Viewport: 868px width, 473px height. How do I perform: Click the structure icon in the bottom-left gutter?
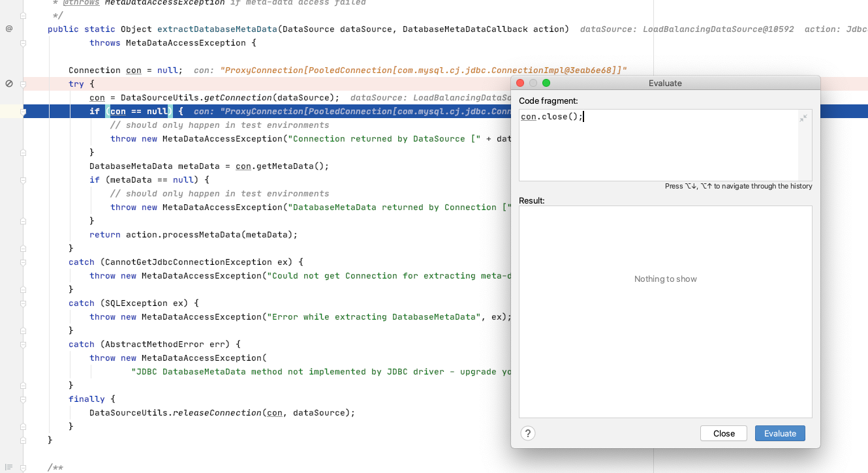click(8, 467)
